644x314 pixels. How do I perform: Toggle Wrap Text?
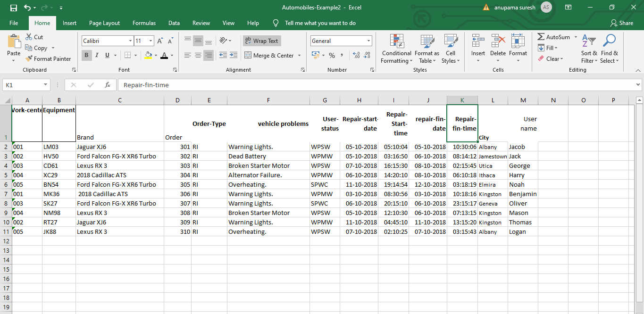pos(262,41)
